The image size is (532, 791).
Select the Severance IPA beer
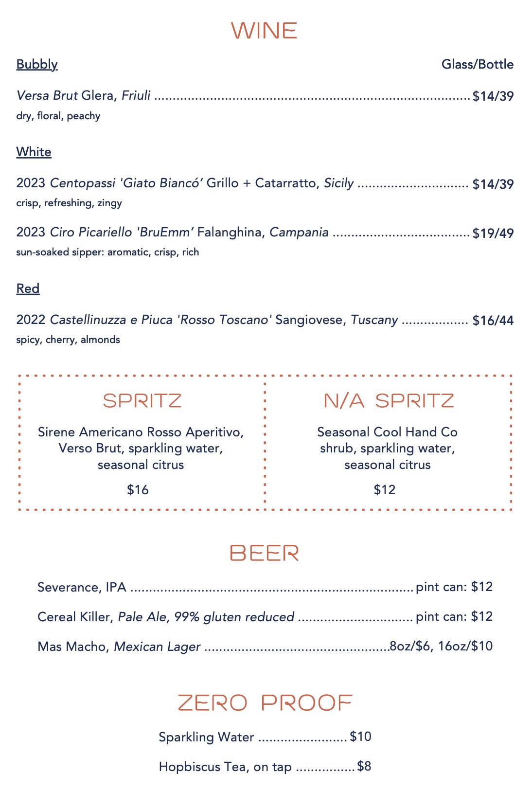tap(82, 587)
